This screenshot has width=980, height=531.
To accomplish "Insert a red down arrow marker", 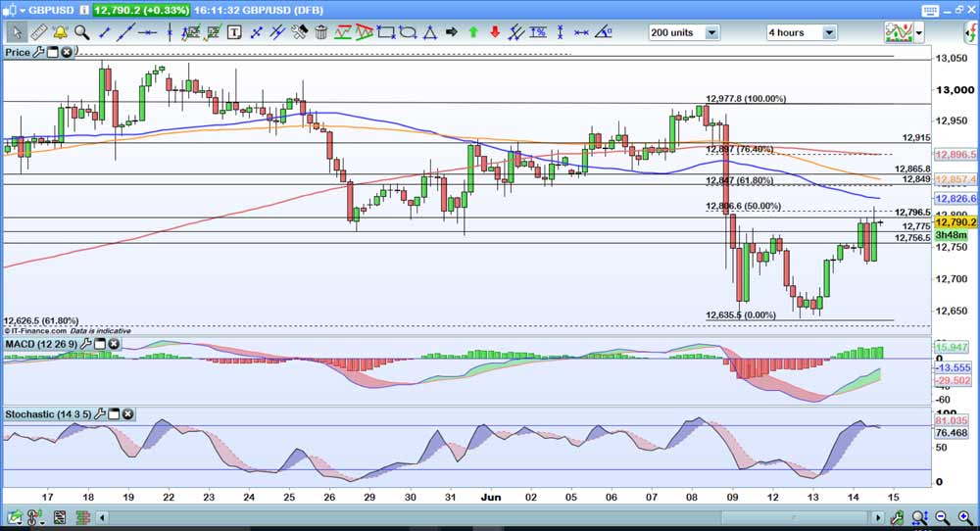I will pos(495,32).
